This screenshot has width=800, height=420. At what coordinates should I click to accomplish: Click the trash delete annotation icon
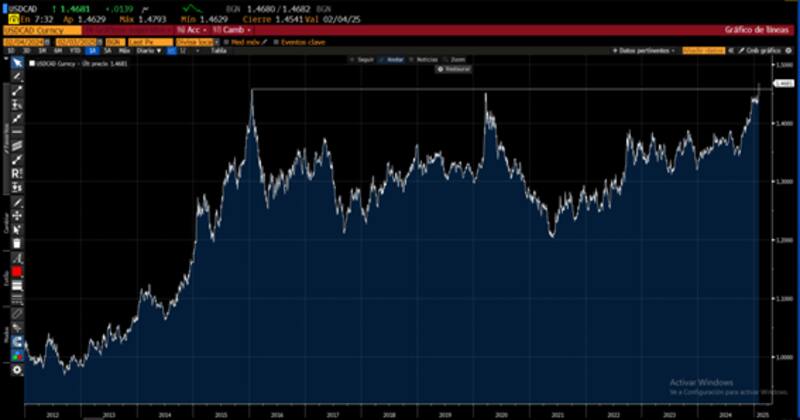17,243
